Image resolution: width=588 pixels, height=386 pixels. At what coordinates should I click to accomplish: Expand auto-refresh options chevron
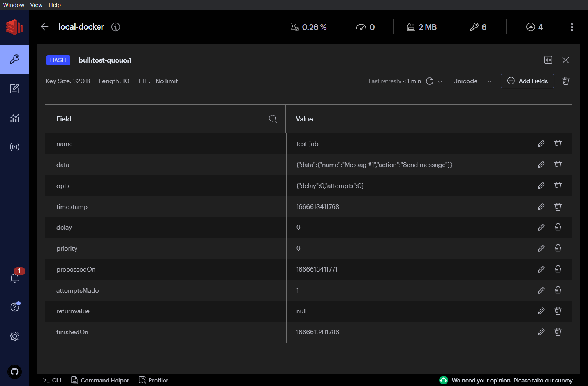pyautogui.click(x=440, y=82)
